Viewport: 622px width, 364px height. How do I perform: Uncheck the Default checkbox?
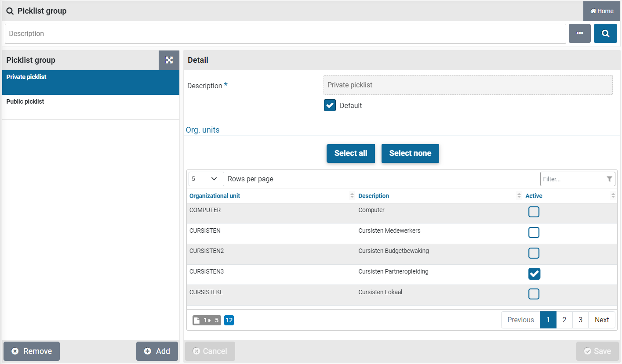[330, 105]
